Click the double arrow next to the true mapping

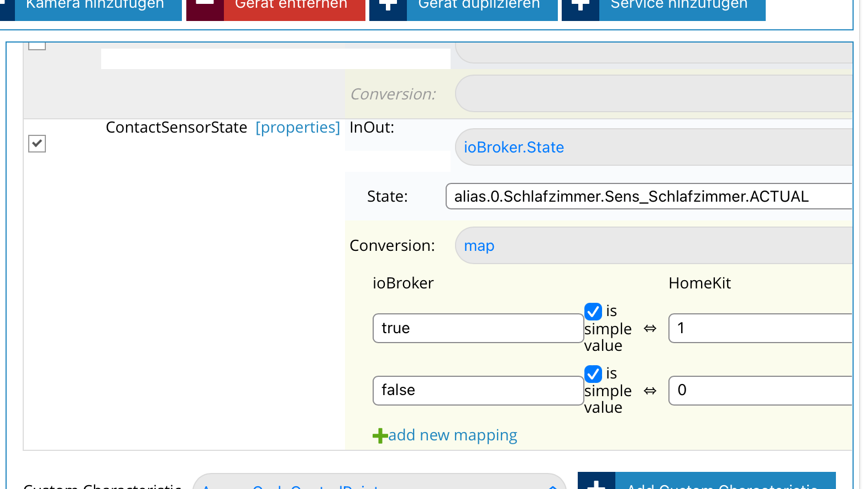coord(650,329)
